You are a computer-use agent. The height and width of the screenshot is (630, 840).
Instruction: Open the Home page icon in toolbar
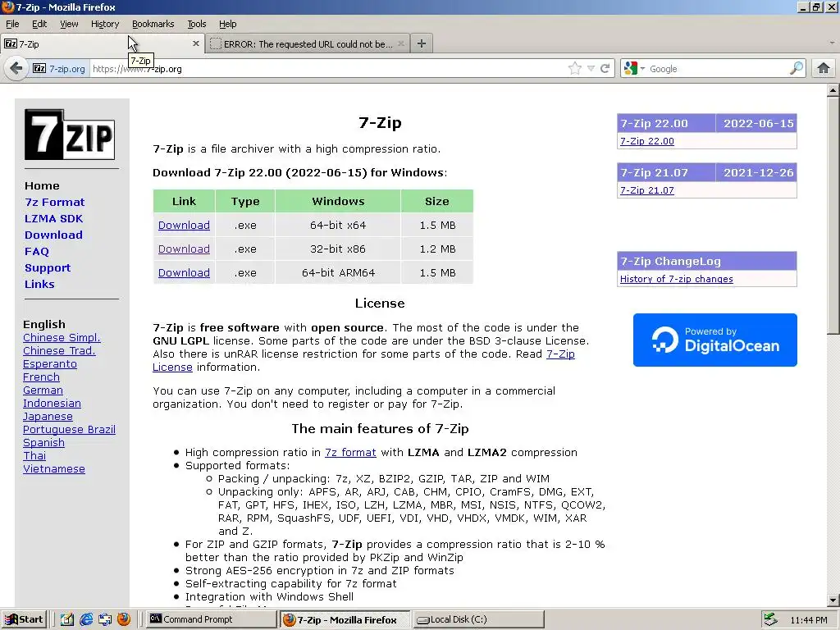pyautogui.click(x=824, y=69)
